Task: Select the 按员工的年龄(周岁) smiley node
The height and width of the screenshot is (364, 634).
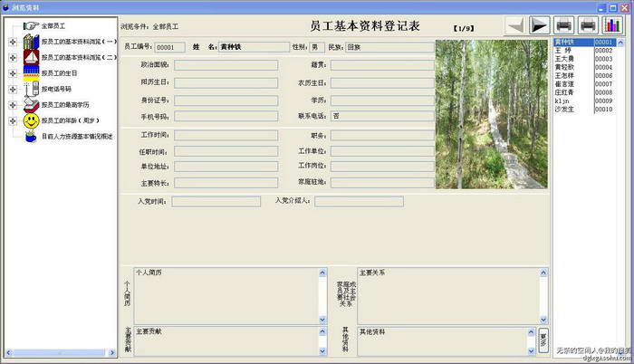Action: tap(71, 120)
